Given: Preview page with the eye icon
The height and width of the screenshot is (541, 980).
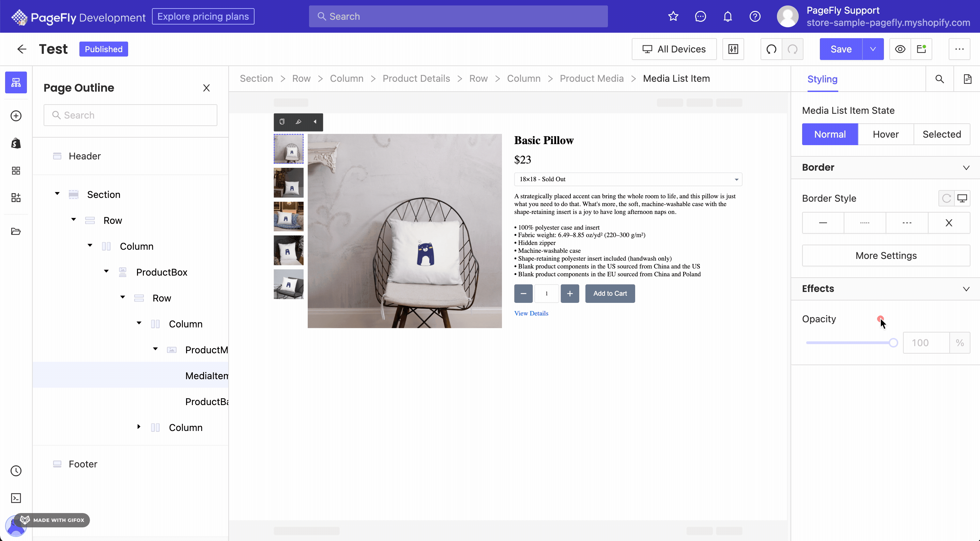Looking at the screenshot, I should [x=900, y=49].
